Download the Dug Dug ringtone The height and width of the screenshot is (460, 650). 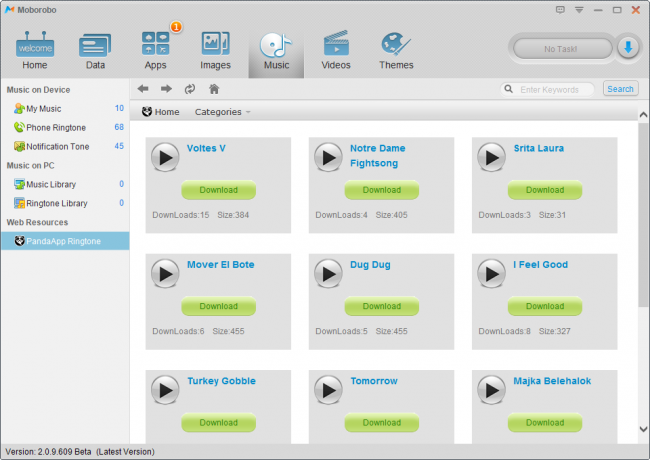pyautogui.click(x=382, y=306)
